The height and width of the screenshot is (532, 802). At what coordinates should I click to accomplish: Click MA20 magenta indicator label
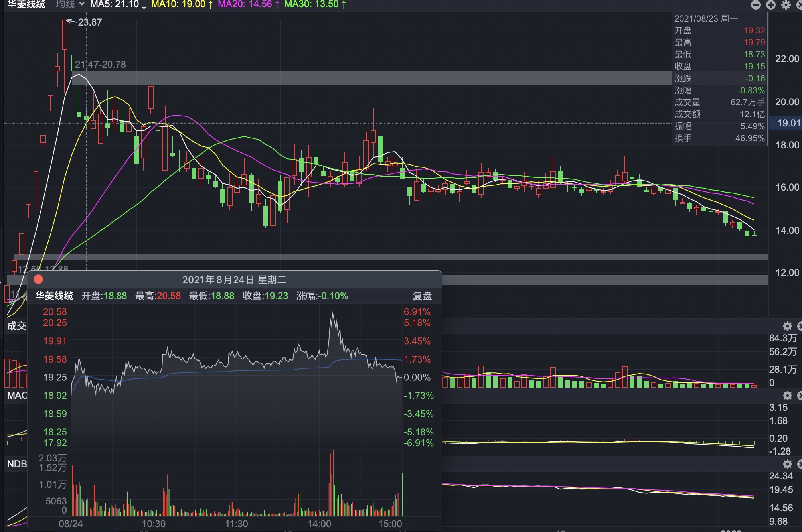[x=248, y=4]
